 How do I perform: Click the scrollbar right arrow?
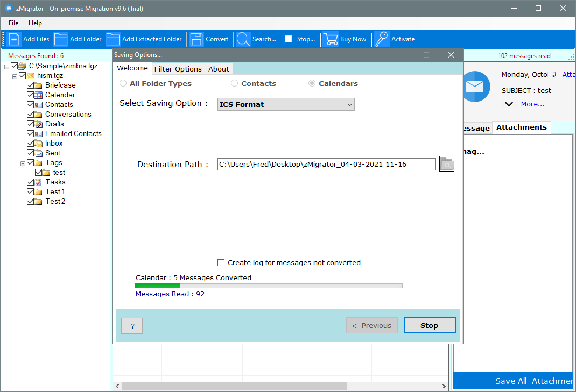(444, 386)
